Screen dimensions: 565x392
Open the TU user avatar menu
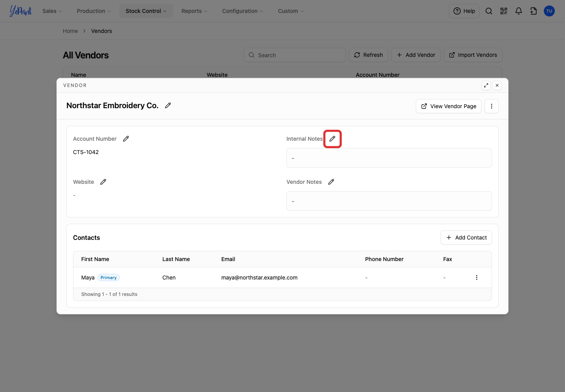[549, 11]
